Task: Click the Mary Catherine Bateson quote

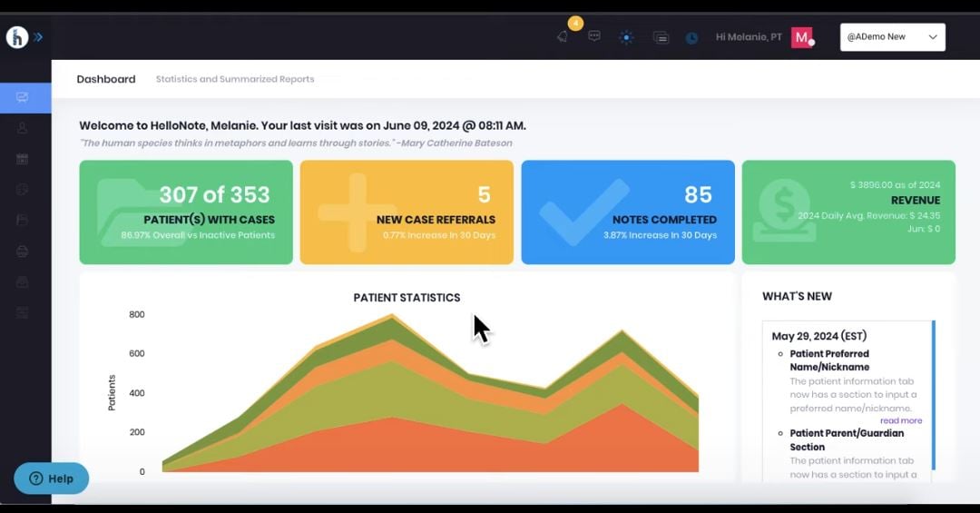Action: [296, 143]
